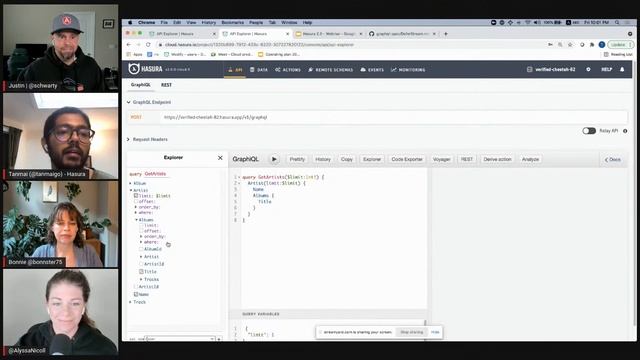Click the Copy button in GraphiQL toolbar
Image resolution: width=640 pixels, height=360 pixels.
pyautogui.click(x=347, y=159)
